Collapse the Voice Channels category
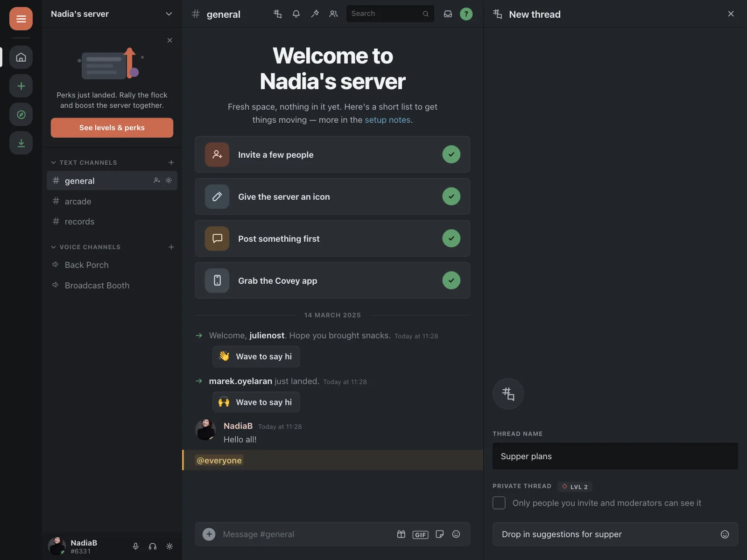Viewport: 747px width, 560px height. tap(86, 247)
